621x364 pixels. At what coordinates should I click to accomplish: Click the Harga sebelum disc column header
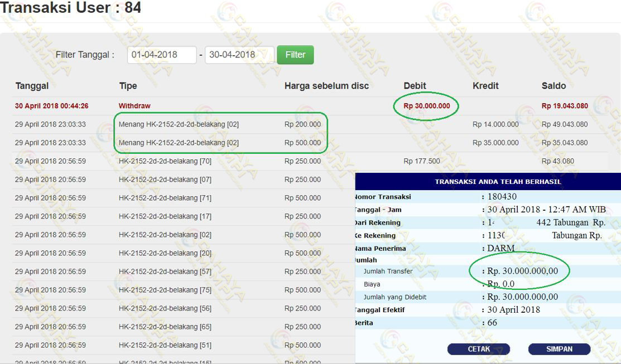(x=326, y=86)
